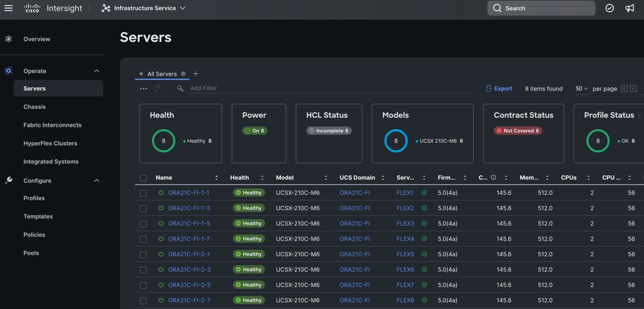This screenshot has width=644, height=309.
Task: Open Policies under Configure
Action: (34, 235)
